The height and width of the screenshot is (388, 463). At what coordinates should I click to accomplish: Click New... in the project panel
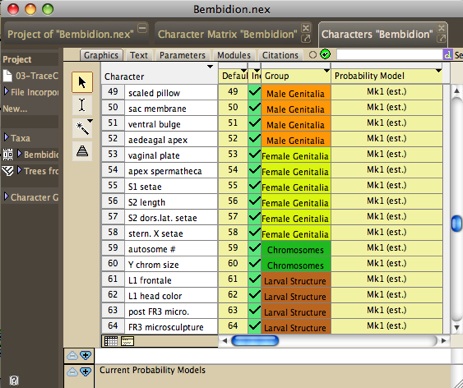[x=15, y=109]
